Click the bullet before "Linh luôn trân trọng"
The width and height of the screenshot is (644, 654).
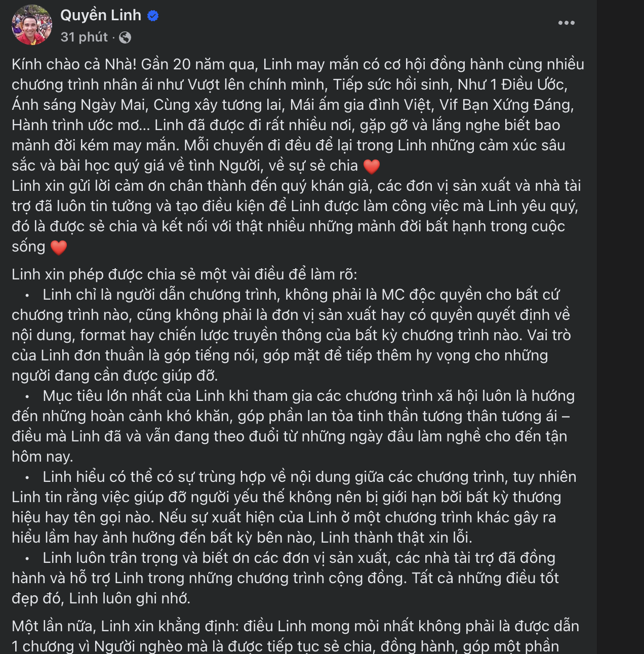click(27, 558)
